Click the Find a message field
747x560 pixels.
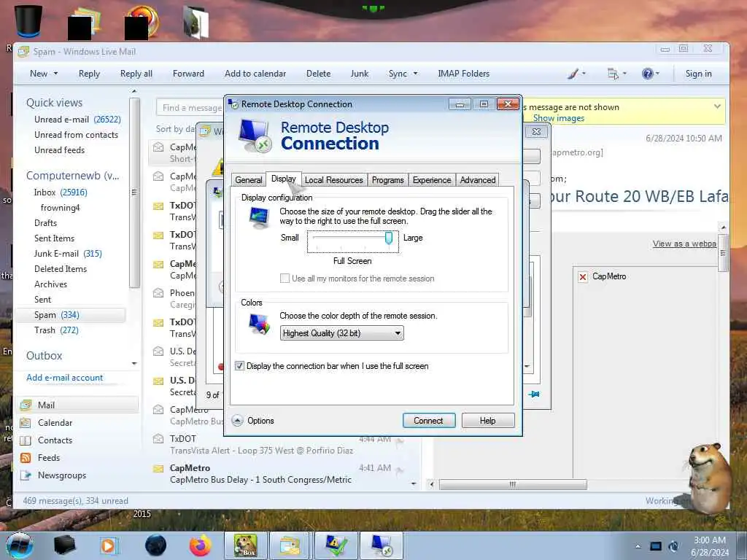click(x=190, y=108)
